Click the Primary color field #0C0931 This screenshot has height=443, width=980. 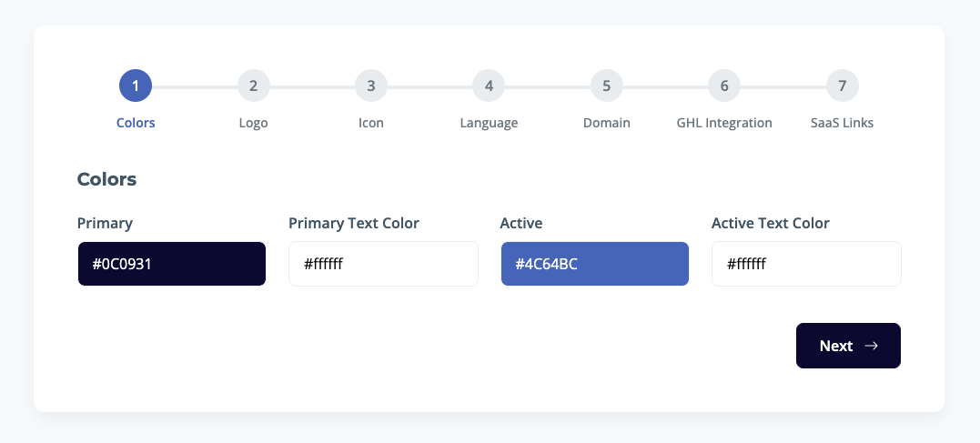tap(172, 264)
